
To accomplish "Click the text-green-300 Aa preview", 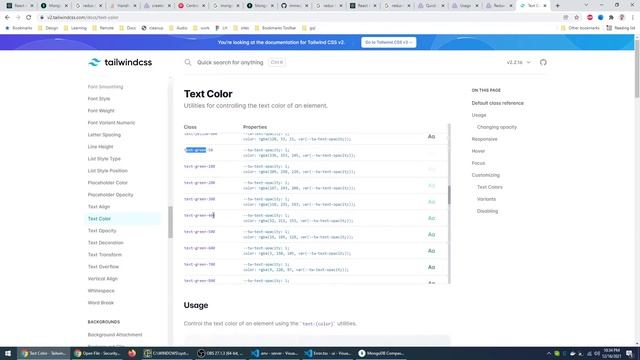I will tap(431, 202).
